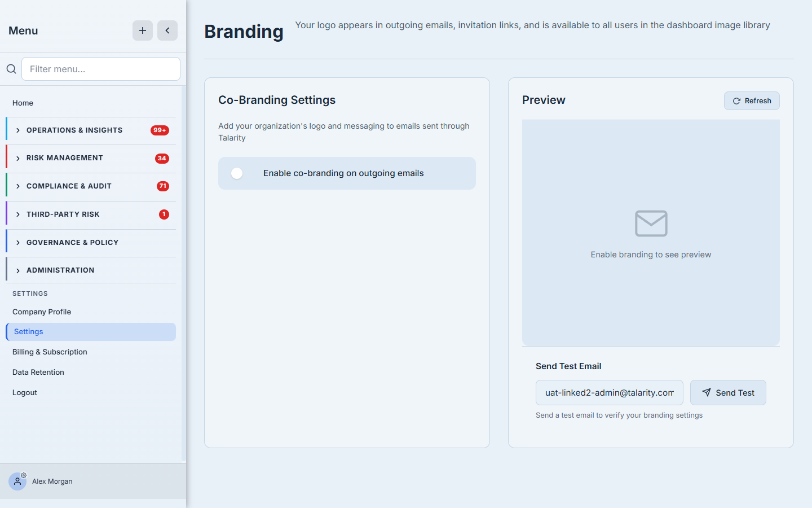Click the 'Enable branding to see preview' text
Screen dimensions: 812x508
click(651, 255)
